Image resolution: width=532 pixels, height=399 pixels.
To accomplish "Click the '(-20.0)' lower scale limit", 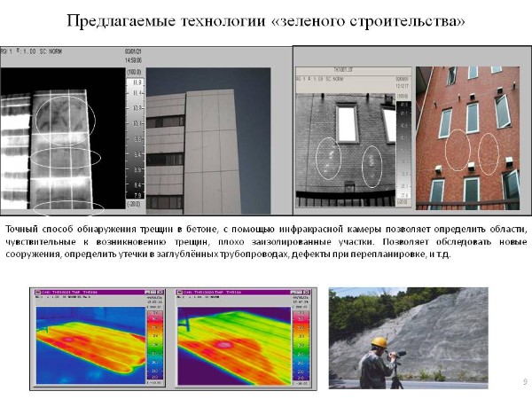I will coord(134,204).
